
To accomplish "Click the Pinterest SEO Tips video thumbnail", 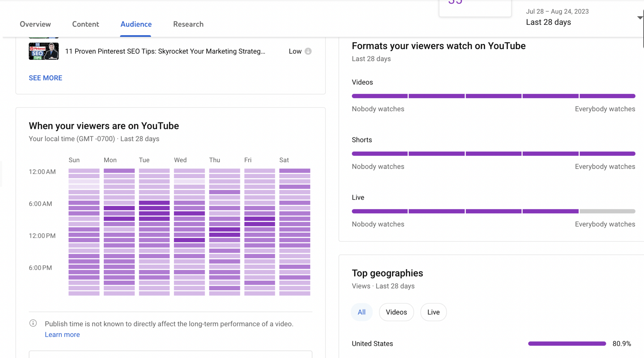I will pyautogui.click(x=43, y=51).
